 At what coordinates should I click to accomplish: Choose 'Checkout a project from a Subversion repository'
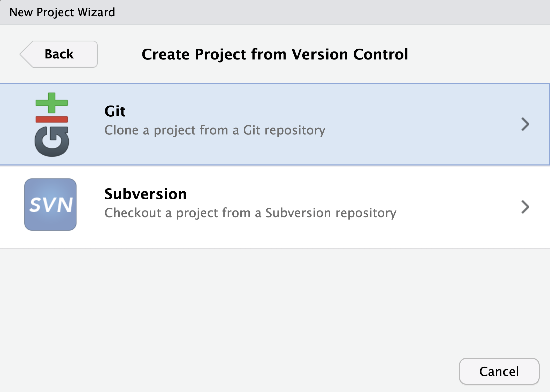click(x=250, y=213)
